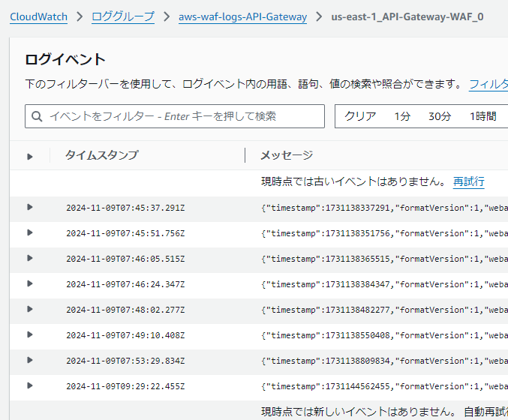Select timestamp 2024-11-09T07:46:05.515Z
Image resolution: width=508 pixels, height=420 pixels.
pyautogui.click(x=125, y=259)
